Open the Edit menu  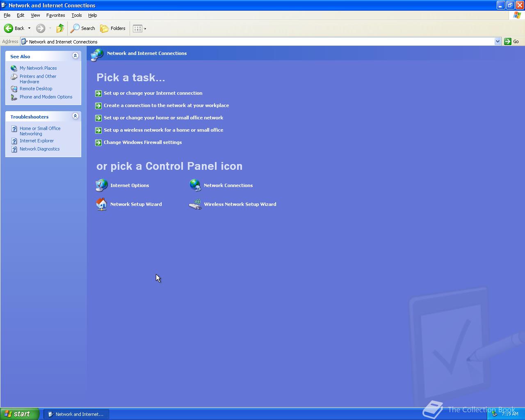[21, 15]
